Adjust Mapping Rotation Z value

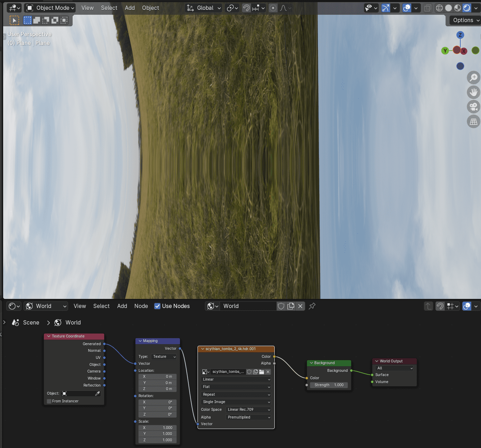click(158, 414)
